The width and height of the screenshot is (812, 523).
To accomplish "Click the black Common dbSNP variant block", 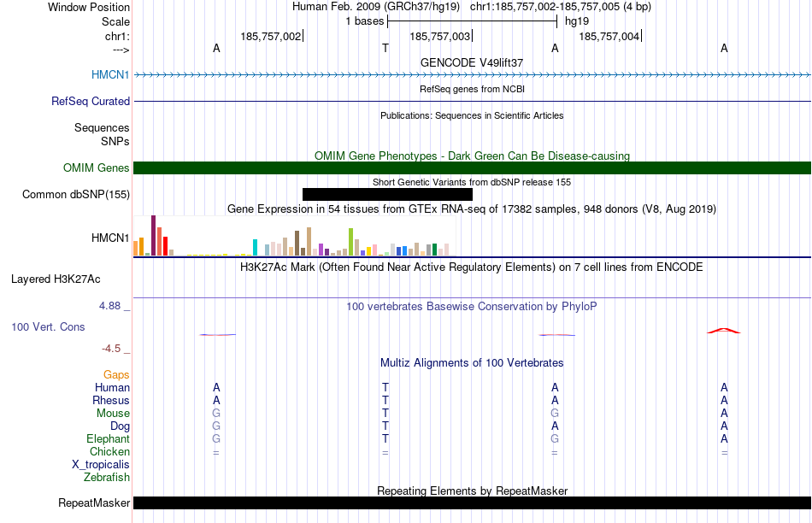I will click(x=387, y=194).
